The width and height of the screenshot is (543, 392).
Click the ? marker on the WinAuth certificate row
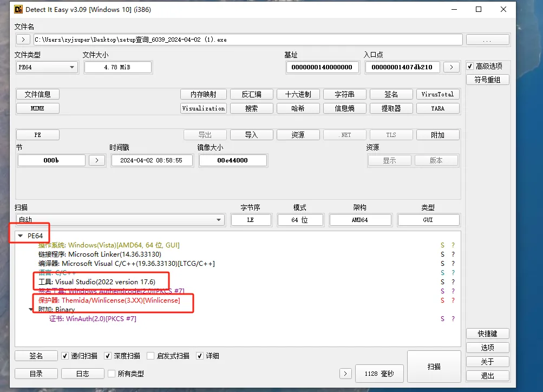453,319
